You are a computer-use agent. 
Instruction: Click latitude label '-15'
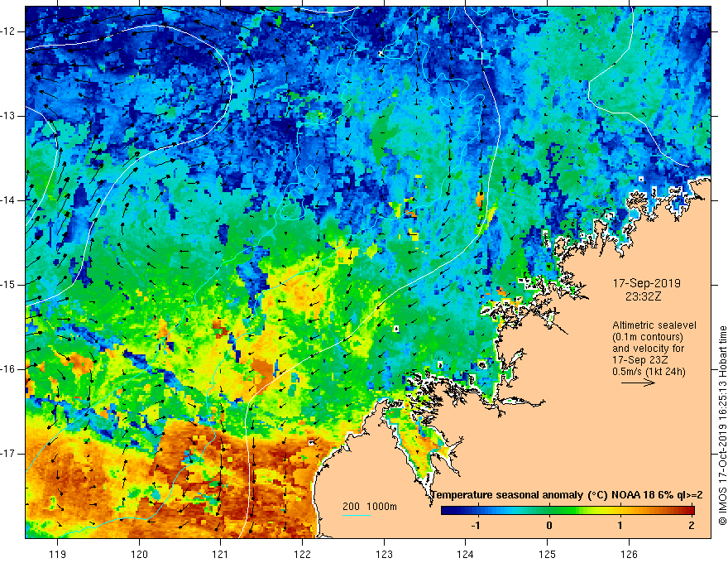(9, 285)
